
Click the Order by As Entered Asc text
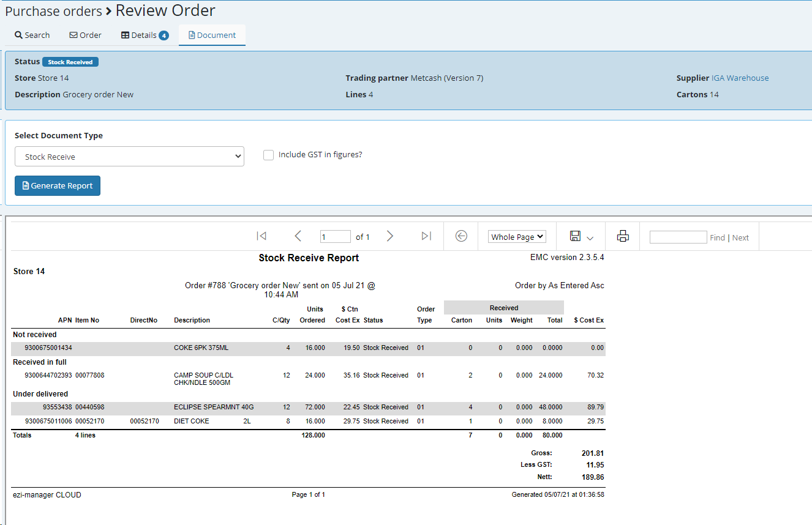click(x=560, y=286)
